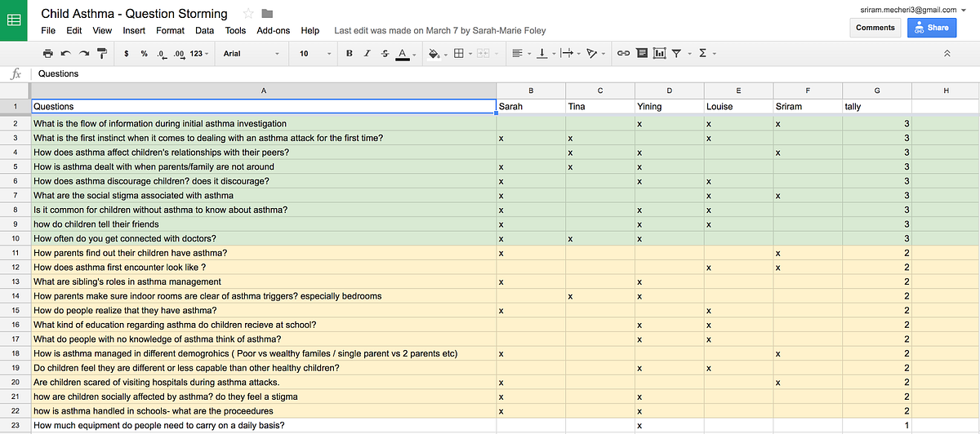Click the Undo arrow
This screenshot has height=434, width=980.
coord(65,53)
